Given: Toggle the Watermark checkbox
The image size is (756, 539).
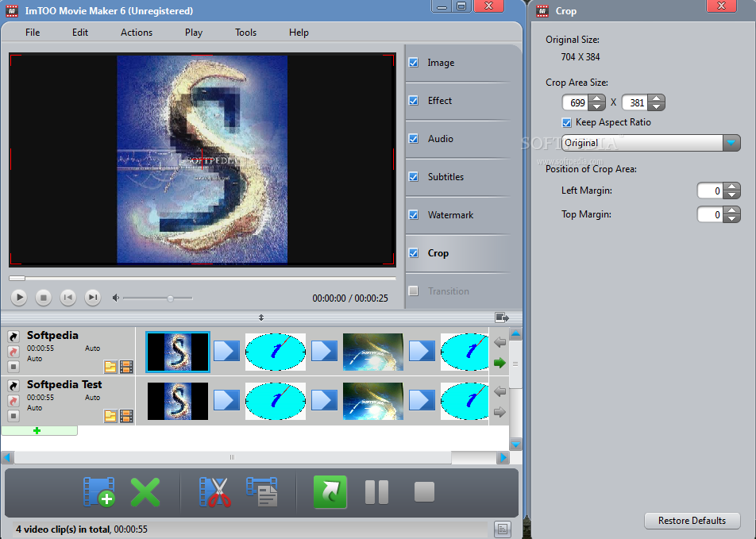Looking at the screenshot, I should click(413, 214).
